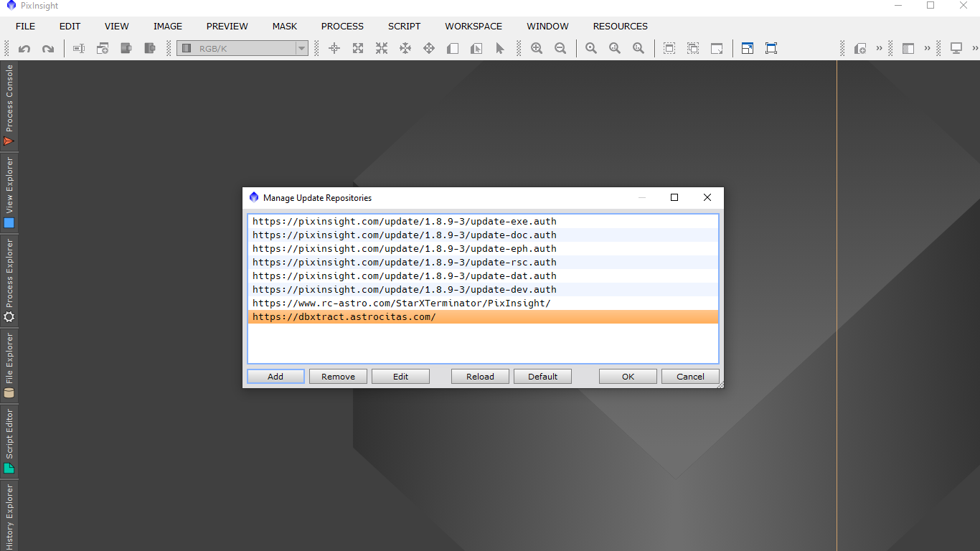Select the arrow pointer tool icon

pos(500,49)
